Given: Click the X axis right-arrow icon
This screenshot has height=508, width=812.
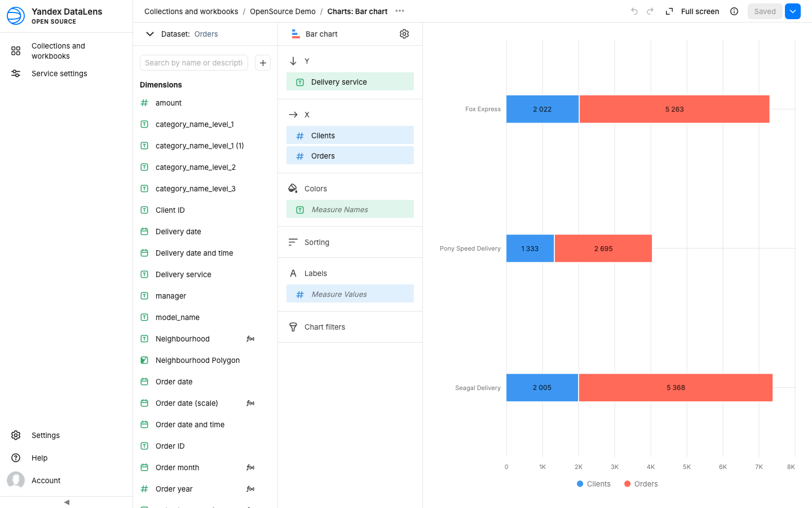Looking at the screenshot, I should [x=293, y=115].
